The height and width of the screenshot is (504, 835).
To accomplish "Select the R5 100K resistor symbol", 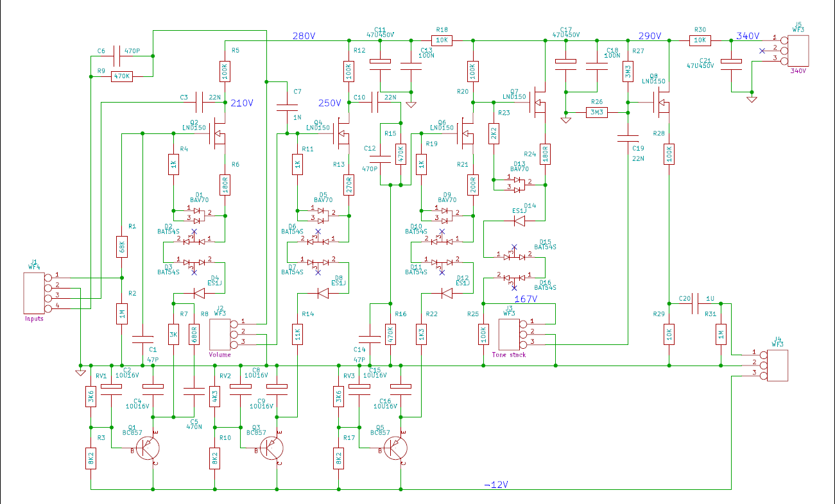I will coord(225,72).
